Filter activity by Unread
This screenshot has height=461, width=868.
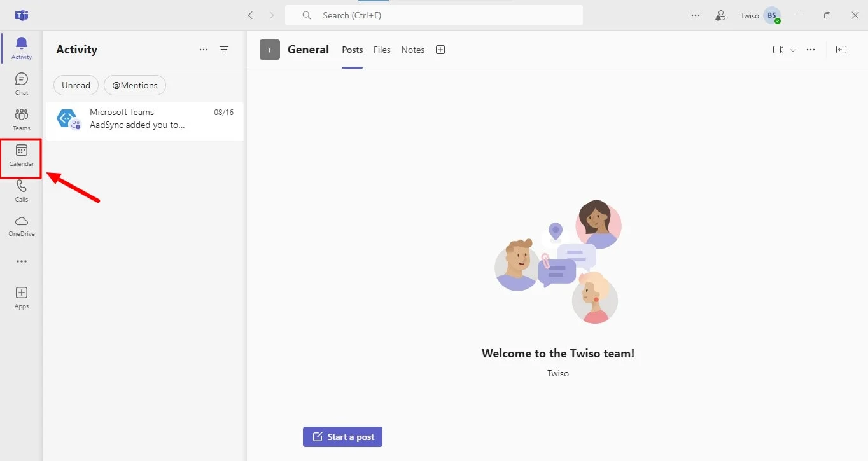click(76, 85)
